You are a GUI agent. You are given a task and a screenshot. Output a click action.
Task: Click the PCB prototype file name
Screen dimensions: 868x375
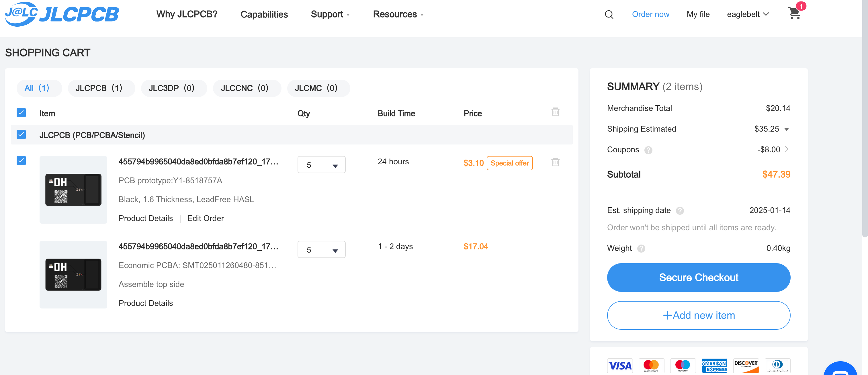[198, 162]
